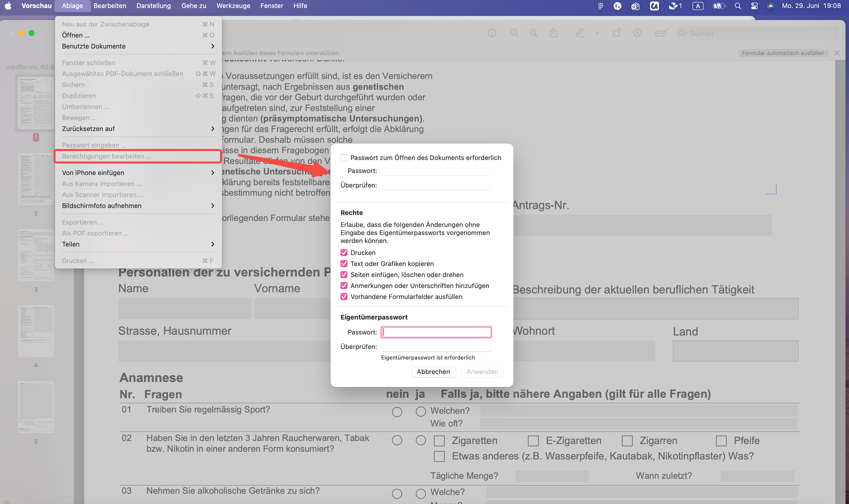Tick the Zigaretten checkbox

click(x=439, y=441)
